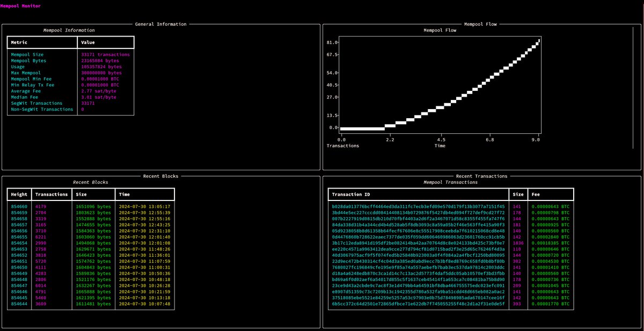Click the value 300000000 bytes
The height and width of the screenshot is (331, 644).
[x=103, y=73]
